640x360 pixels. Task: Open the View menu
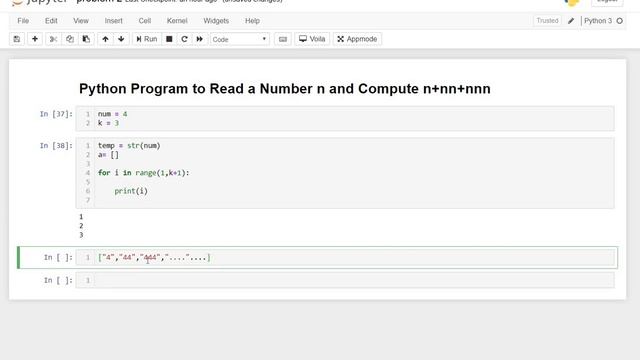click(81, 21)
